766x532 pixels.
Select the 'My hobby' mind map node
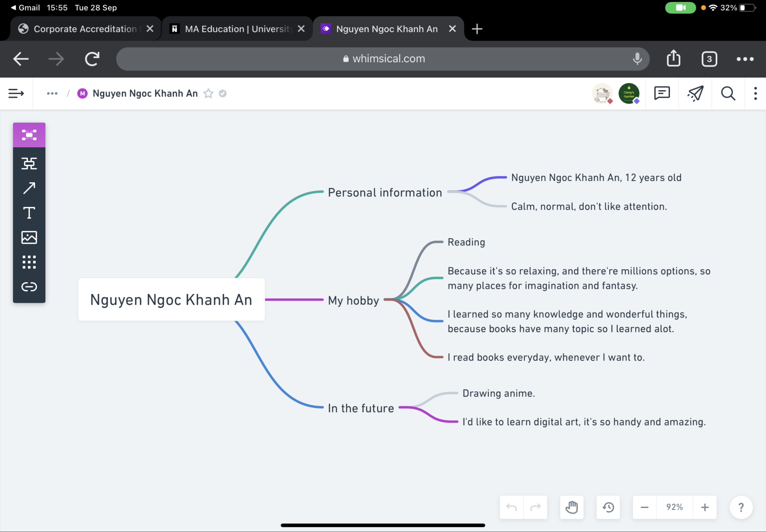[x=353, y=300]
